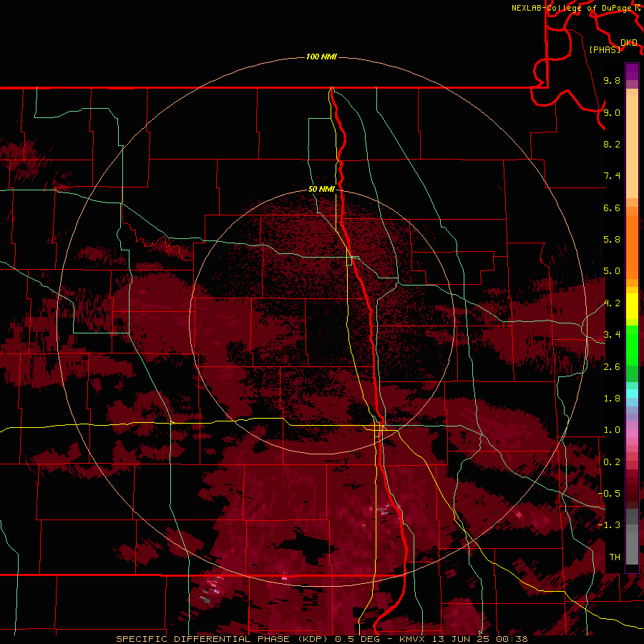Click the -1.3 scale value
This screenshot has width=644, height=644.
609,525
